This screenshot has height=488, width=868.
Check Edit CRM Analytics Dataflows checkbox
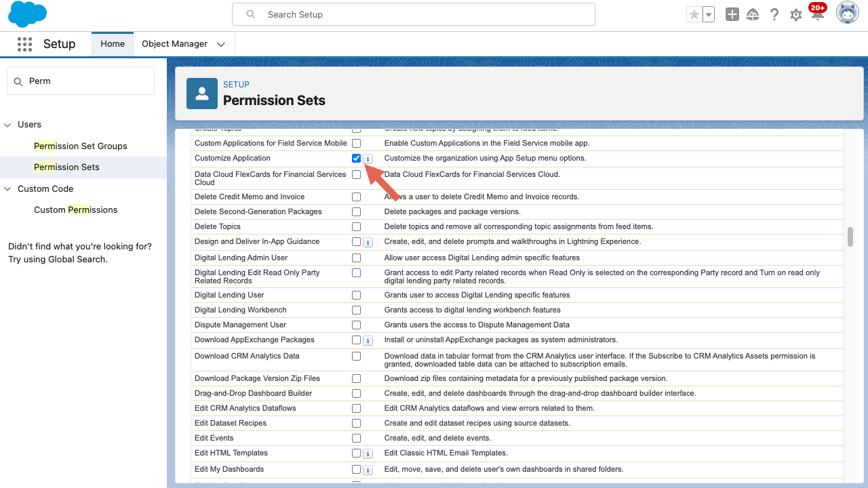pos(356,408)
